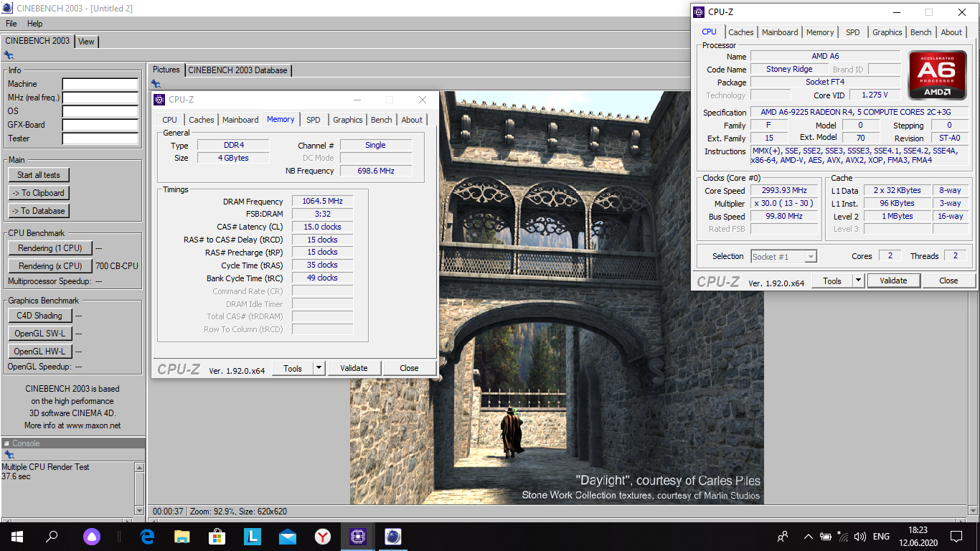Image resolution: width=980 pixels, height=551 pixels.
Task: Select the Pictures tab
Action: point(166,70)
